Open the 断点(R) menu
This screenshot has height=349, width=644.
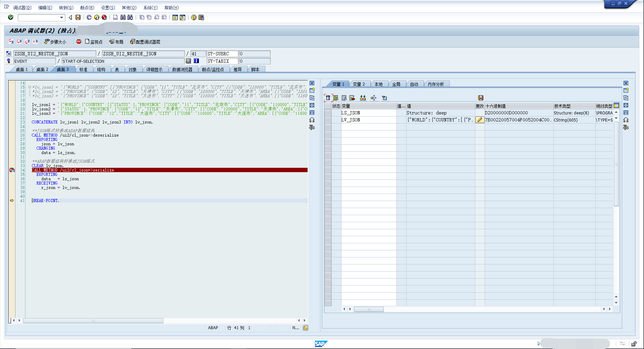[87, 8]
